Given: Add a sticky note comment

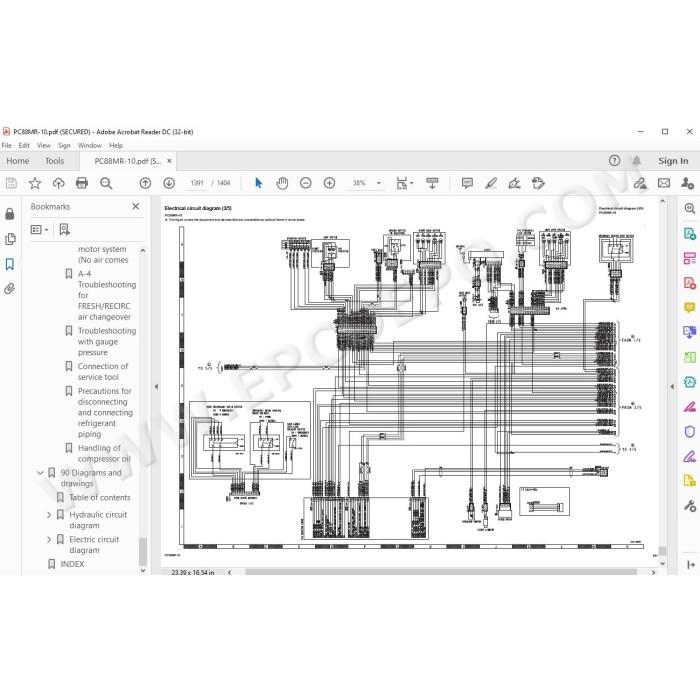Looking at the screenshot, I should point(467,183).
